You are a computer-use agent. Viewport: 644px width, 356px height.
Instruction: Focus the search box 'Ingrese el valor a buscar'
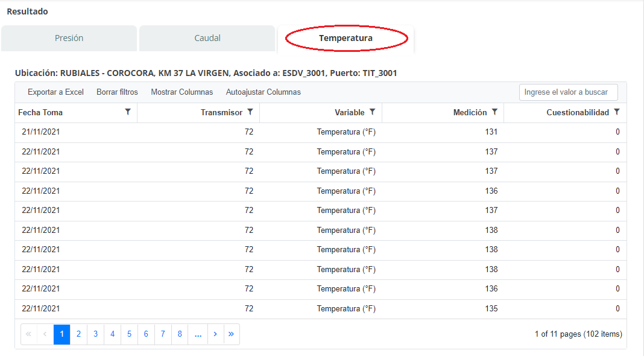pyautogui.click(x=568, y=92)
